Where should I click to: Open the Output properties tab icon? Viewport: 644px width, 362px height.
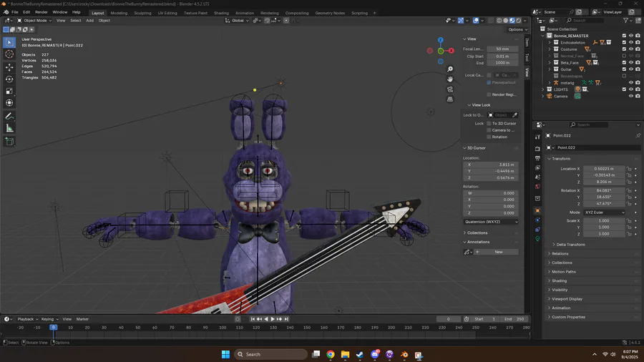pos(537,158)
